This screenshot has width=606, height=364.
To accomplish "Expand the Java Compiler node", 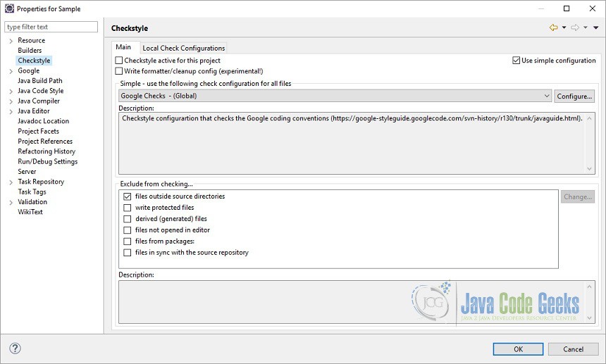I will point(11,101).
